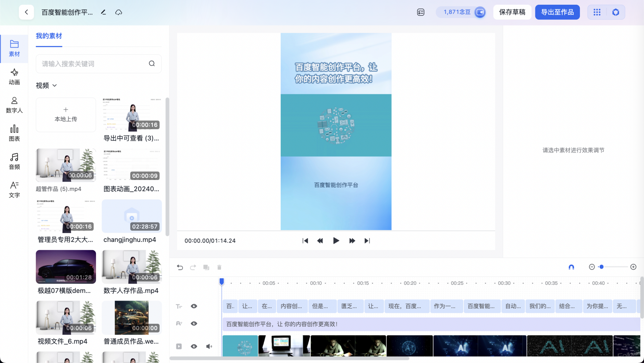The height and width of the screenshot is (363, 644).
Task: Switch to the 我的素材 tab
Action: pyautogui.click(x=49, y=36)
